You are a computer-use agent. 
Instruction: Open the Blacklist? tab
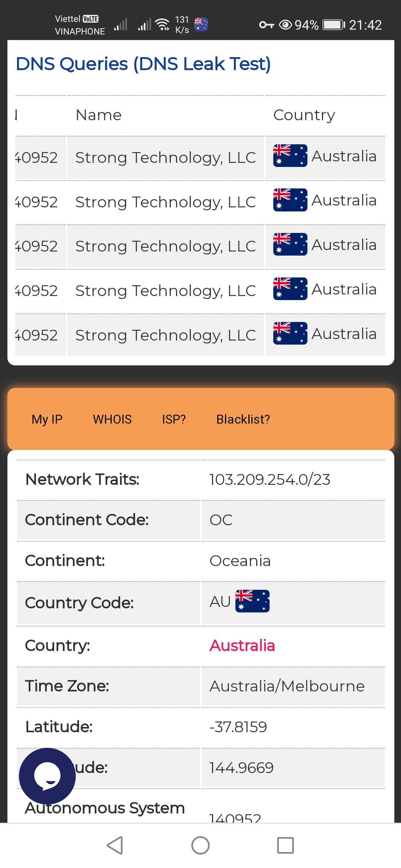pos(243,419)
